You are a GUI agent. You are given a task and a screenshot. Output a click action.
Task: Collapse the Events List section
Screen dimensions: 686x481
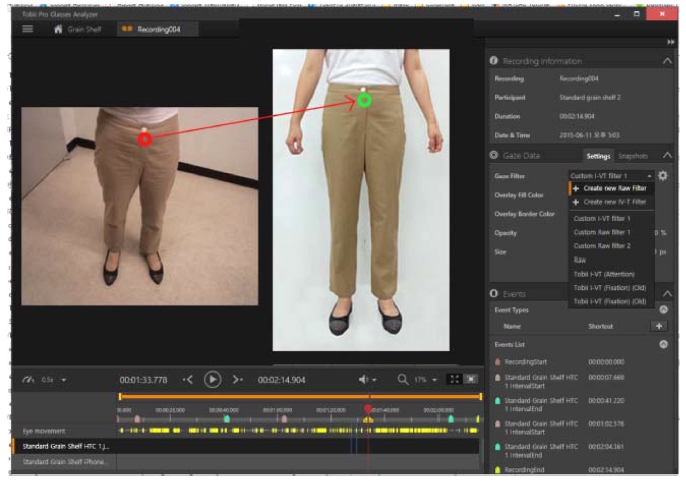664,343
